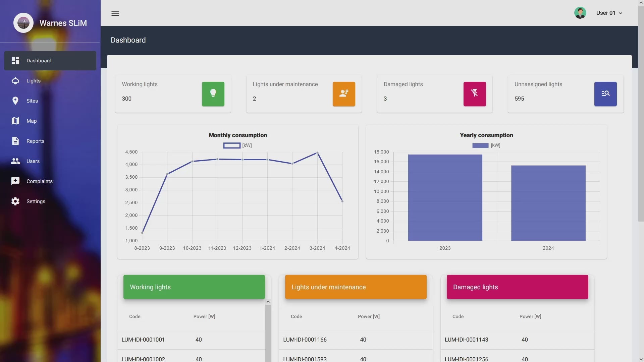Open the User 01 dropdown chevron
Screen dimensions: 644x362
tap(621, 13)
